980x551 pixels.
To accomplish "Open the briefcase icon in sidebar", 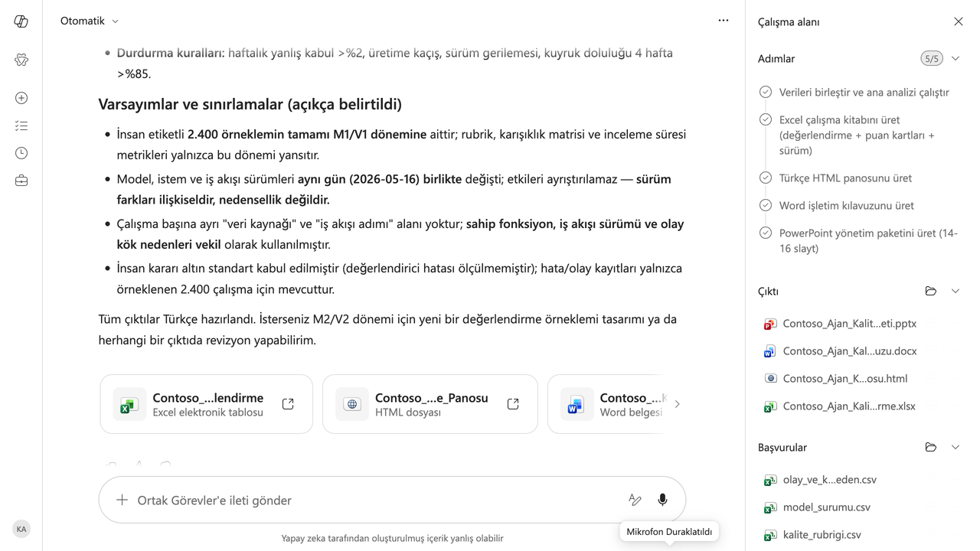I will [x=21, y=181].
